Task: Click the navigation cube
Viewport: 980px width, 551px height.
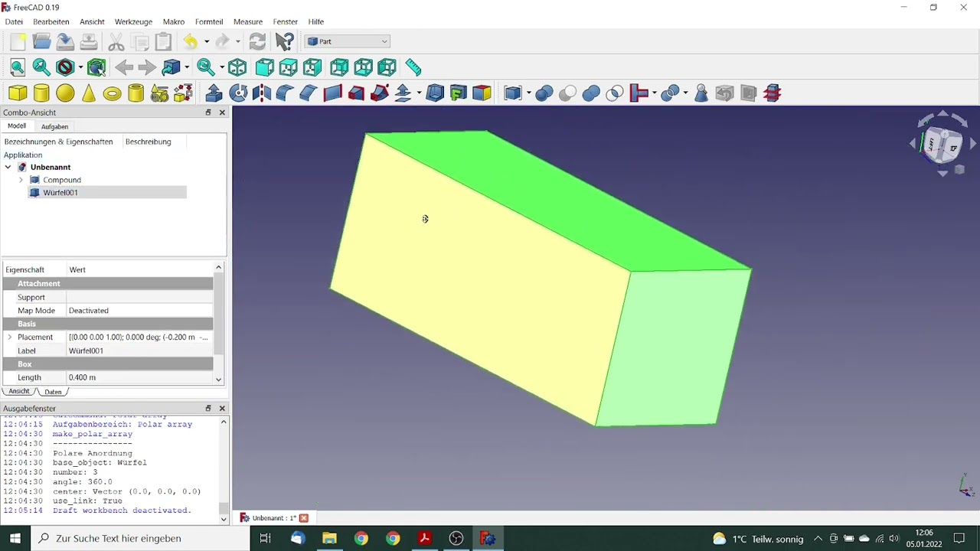Action: pos(942,145)
